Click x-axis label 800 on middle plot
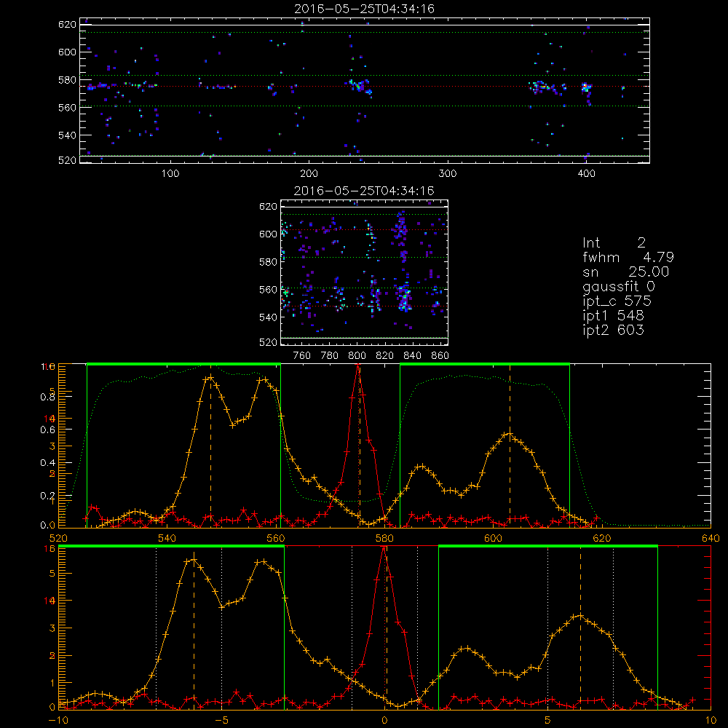 [357, 356]
